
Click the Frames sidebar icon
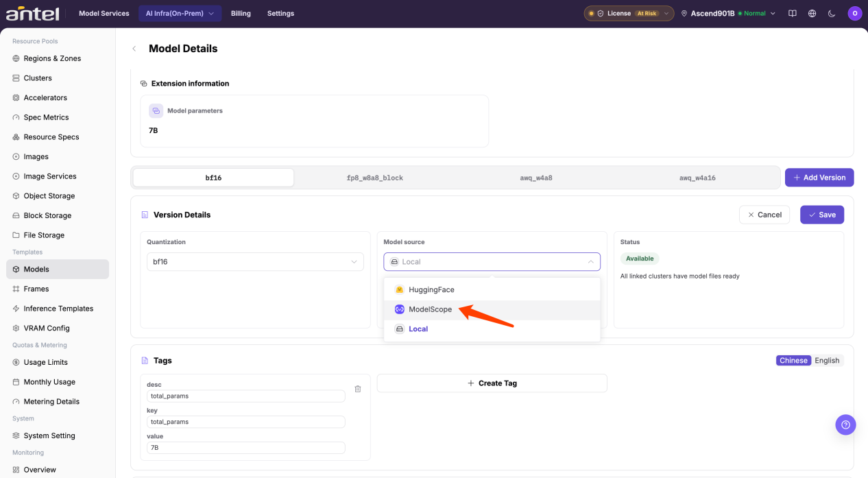coord(16,289)
